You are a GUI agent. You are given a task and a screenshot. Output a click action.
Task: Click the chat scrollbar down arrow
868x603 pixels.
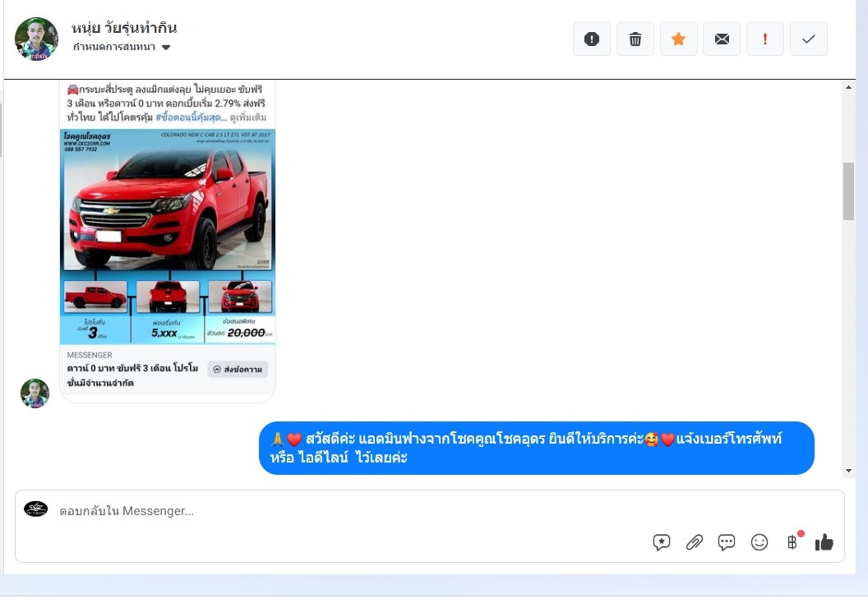pyautogui.click(x=848, y=471)
